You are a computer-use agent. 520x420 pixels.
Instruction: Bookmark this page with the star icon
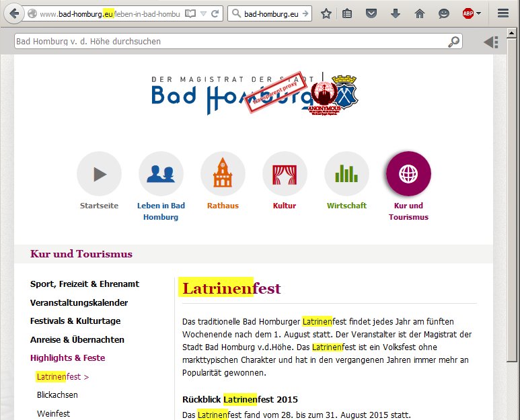[326, 13]
